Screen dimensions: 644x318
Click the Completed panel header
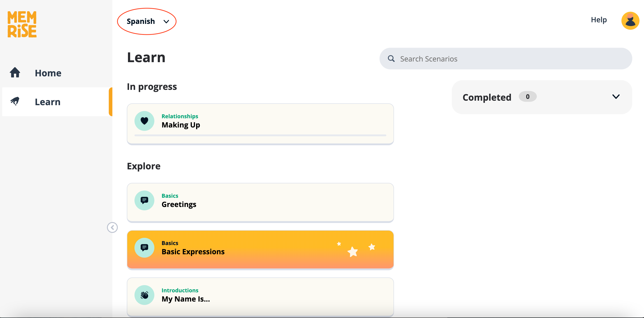tap(487, 97)
